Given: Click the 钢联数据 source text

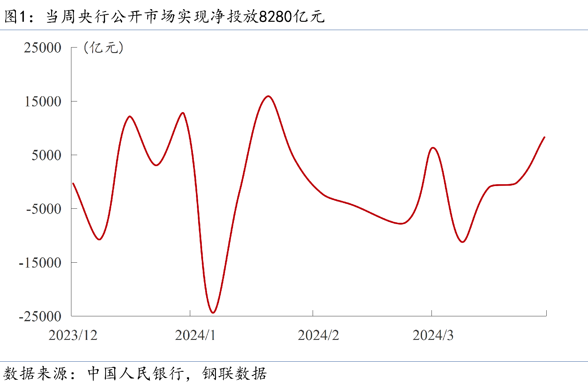Looking at the screenshot, I should (x=235, y=374).
